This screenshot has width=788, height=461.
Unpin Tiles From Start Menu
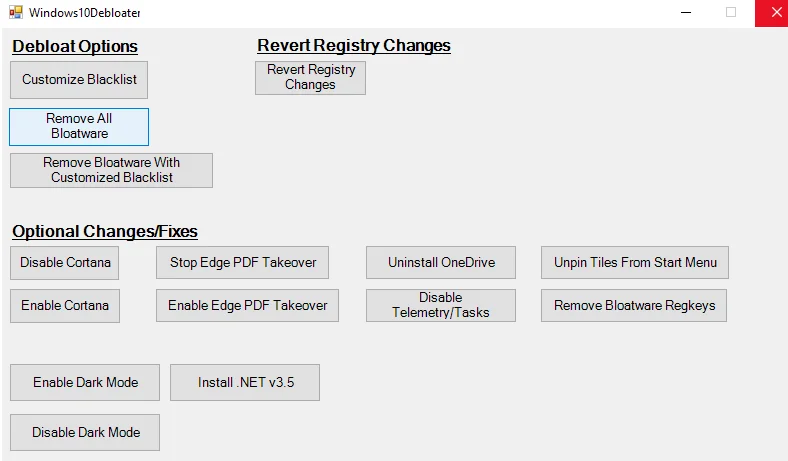click(x=635, y=262)
